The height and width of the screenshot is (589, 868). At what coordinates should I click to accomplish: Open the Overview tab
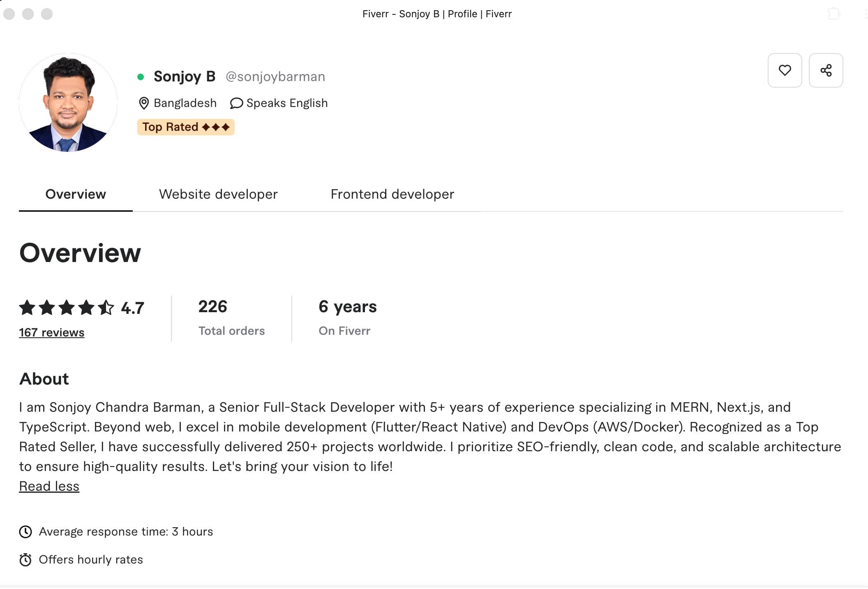[x=76, y=194]
